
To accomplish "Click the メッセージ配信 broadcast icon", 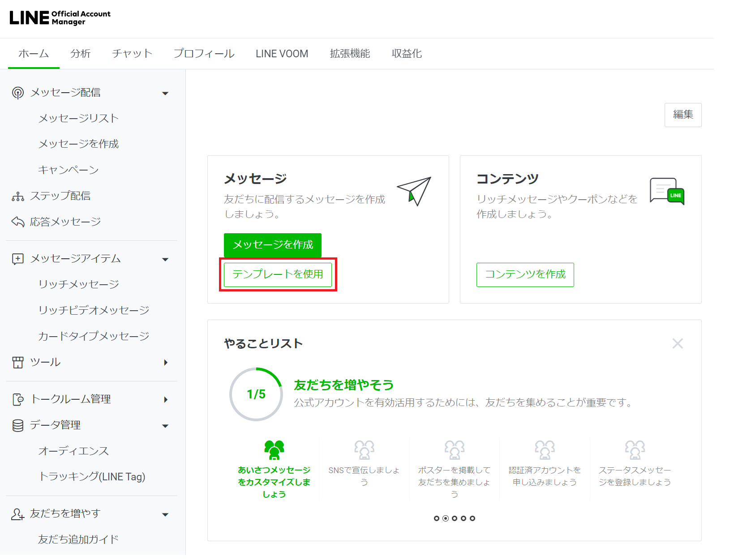I will coord(18,93).
